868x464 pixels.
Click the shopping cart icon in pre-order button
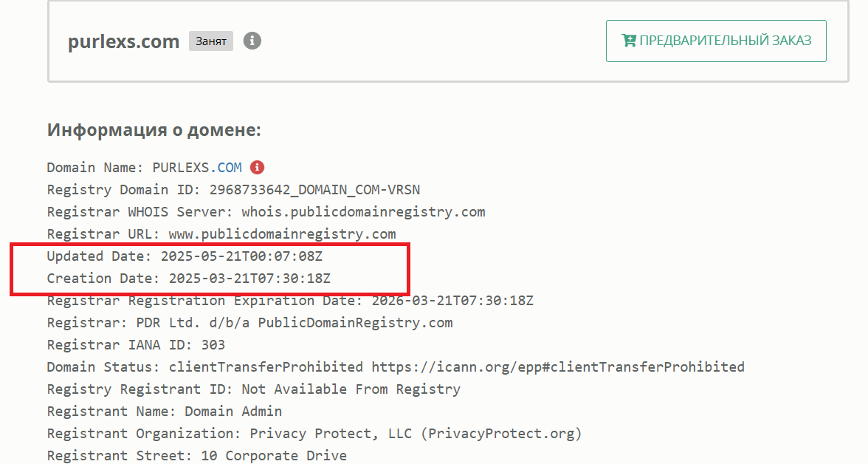(x=629, y=41)
